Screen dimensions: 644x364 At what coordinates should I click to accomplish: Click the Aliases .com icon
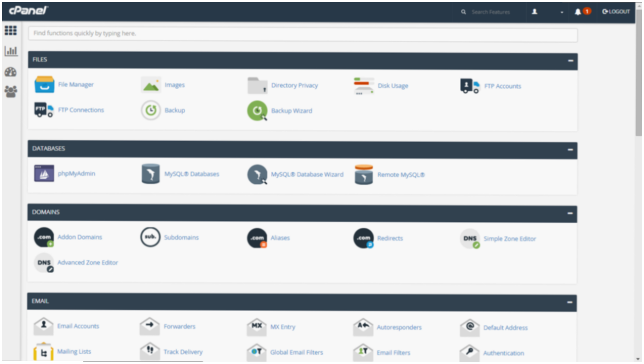pos(257,238)
